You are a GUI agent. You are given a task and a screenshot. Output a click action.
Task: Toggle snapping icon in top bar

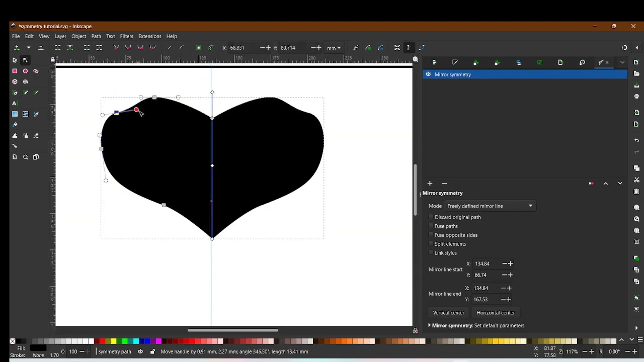click(x=624, y=48)
